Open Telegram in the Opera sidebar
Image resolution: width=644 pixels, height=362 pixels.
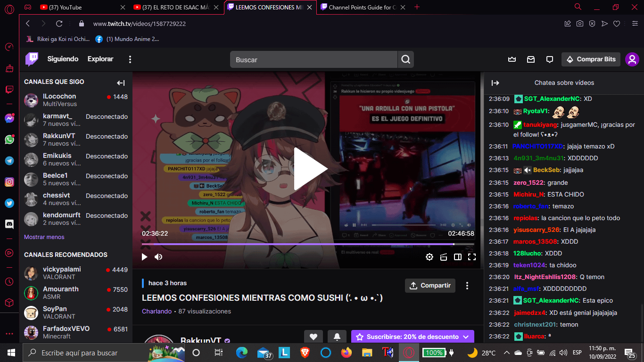pyautogui.click(x=9, y=161)
